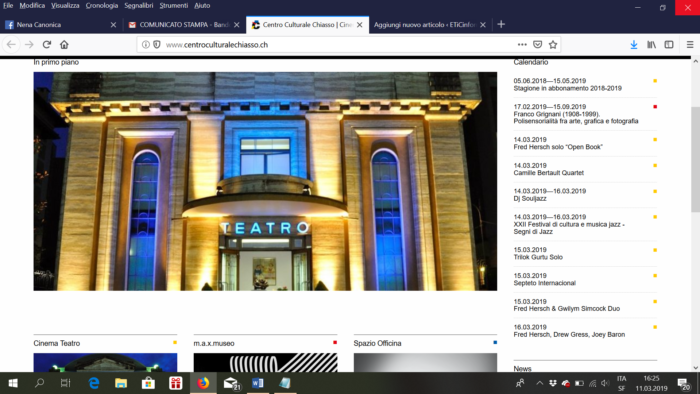This screenshot has height=394, width=700.
Task: Reload the current page
Action: pos(46,45)
